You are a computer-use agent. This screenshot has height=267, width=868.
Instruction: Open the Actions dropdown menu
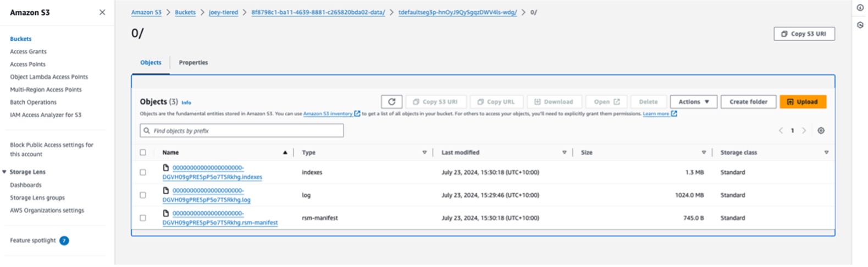click(693, 102)
